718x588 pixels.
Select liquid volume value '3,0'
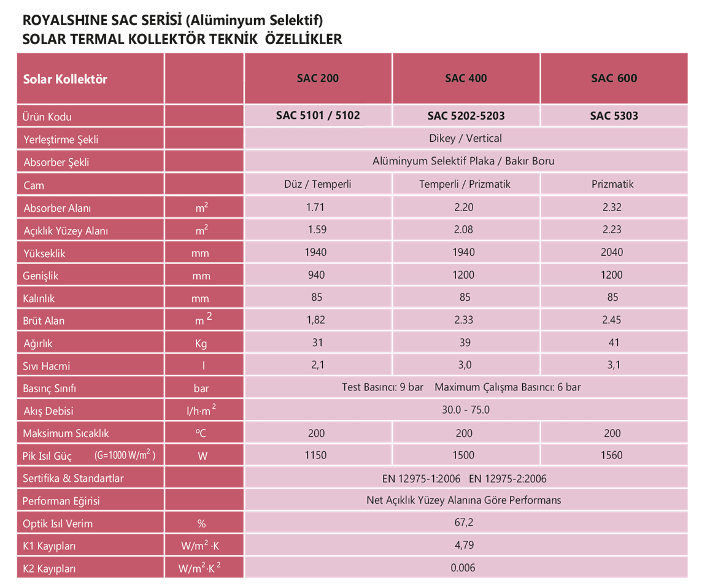click(x=465, y=365)
